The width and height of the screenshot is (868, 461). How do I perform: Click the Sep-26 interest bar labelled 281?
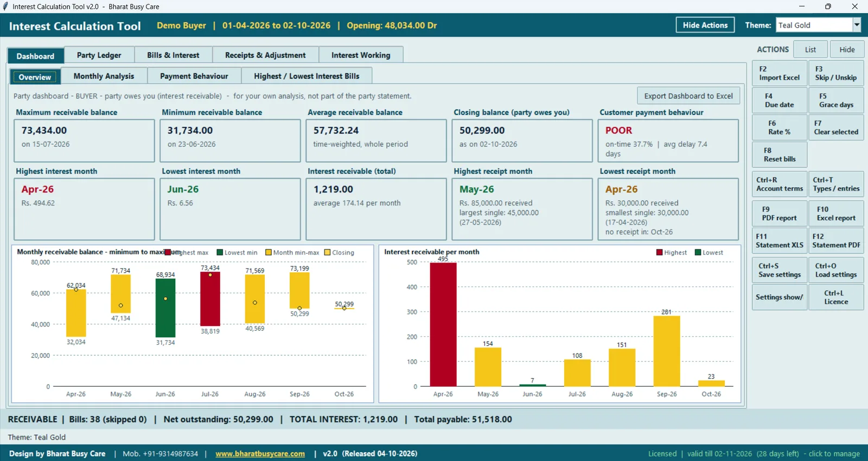tap(667, 351)
